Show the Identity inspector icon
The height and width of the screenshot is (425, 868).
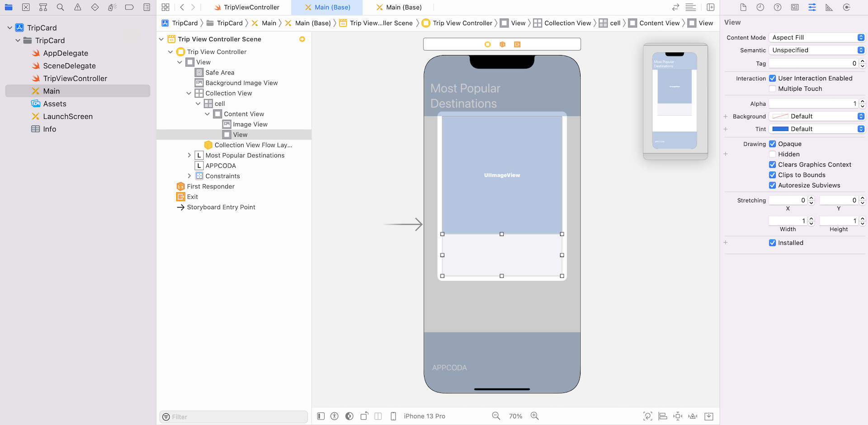pyautogui.click(x=795, y=7)
